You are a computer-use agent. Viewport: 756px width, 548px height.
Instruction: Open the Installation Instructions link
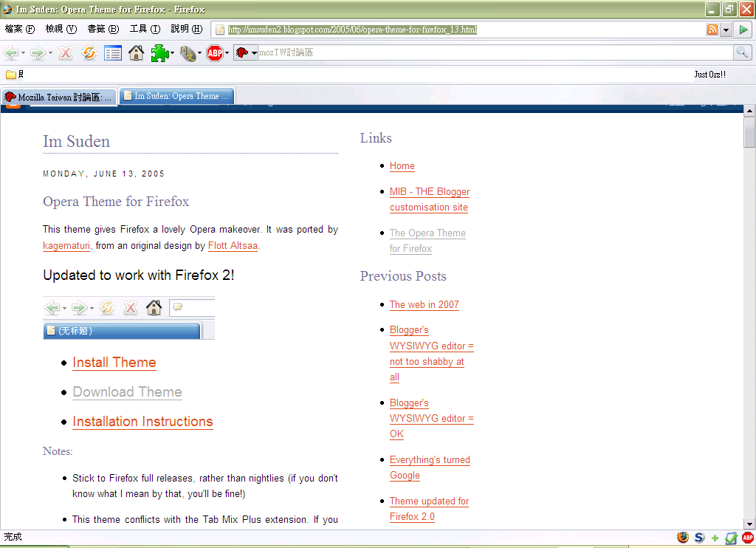142,422
